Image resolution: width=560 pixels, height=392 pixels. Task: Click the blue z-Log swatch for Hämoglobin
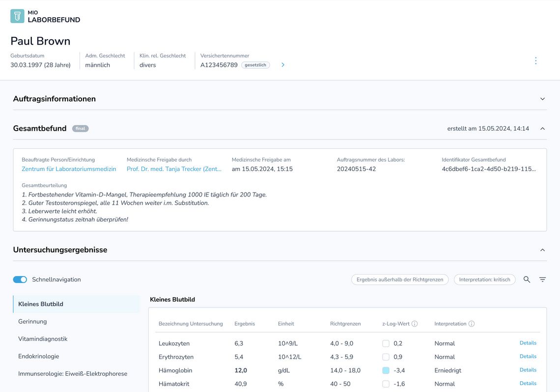tap(386, 370)
